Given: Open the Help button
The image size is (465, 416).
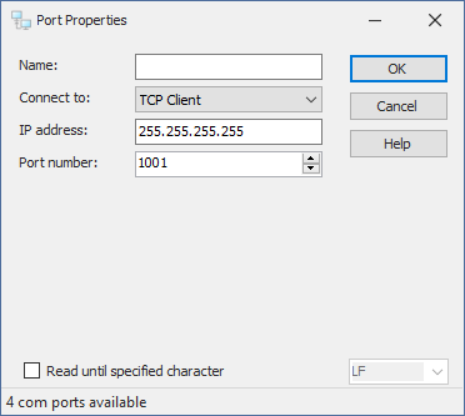Looking at the screenshot, I should [x=399, y=144].
